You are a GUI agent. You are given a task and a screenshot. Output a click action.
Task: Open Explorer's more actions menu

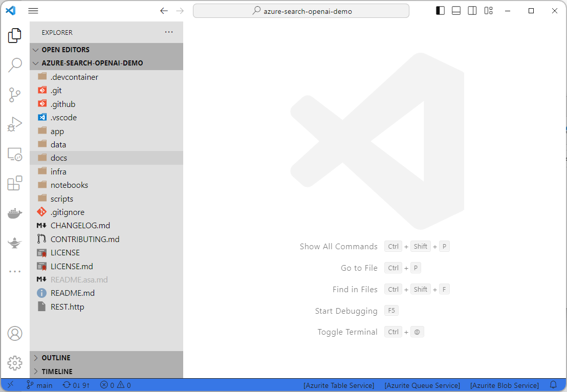(169, 32)
